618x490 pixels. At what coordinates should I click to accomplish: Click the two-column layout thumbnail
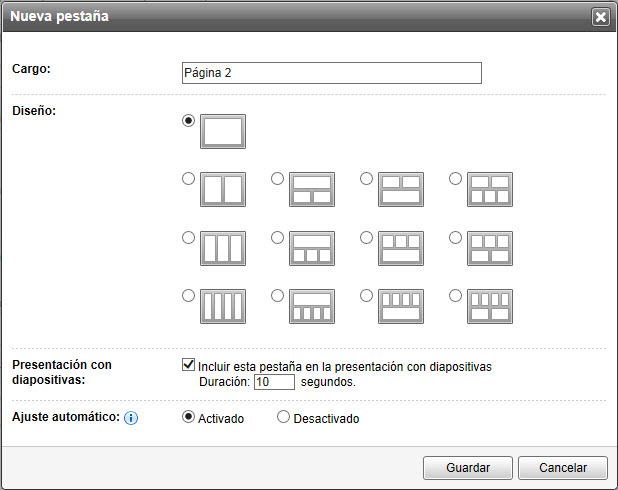point(223,189)
